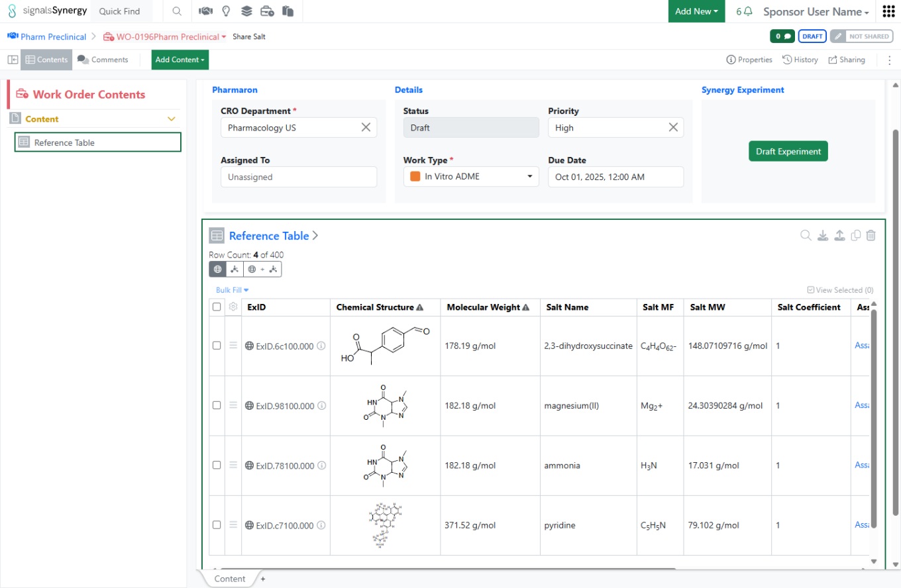This screenshot has width=901, height=588.
Task: Click the Draft Experiment button
Action: 788,151
